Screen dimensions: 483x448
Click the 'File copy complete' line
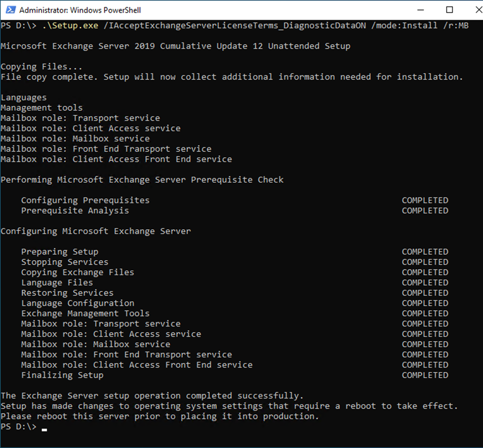232,77
